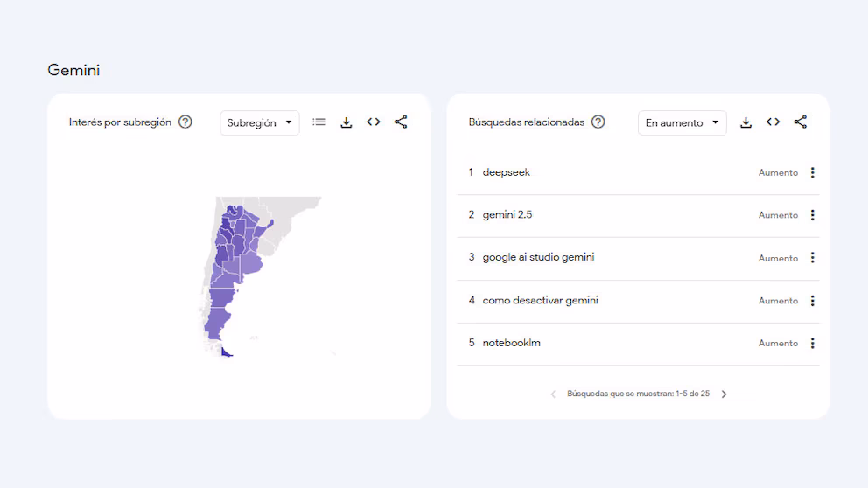Open more options for google ai studio gemini

[x=812, y=257]
